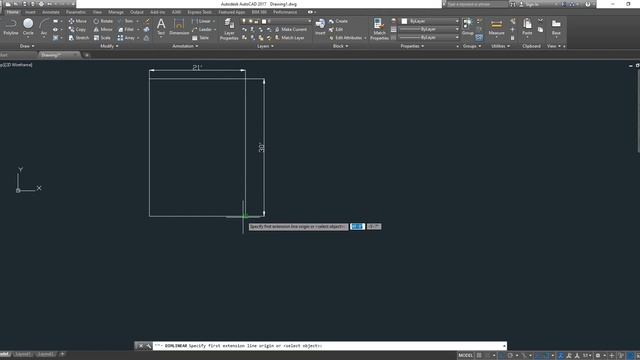The height and width of the screenshot is (360, 640).
Task: Click the Paste button
Action: click(527, 27)
